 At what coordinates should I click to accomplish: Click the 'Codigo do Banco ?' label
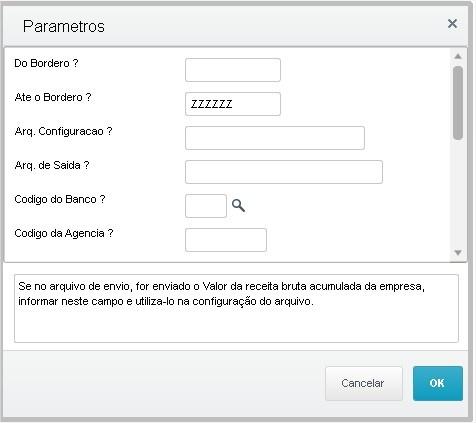pyautogui.click(x=60, y=199)
